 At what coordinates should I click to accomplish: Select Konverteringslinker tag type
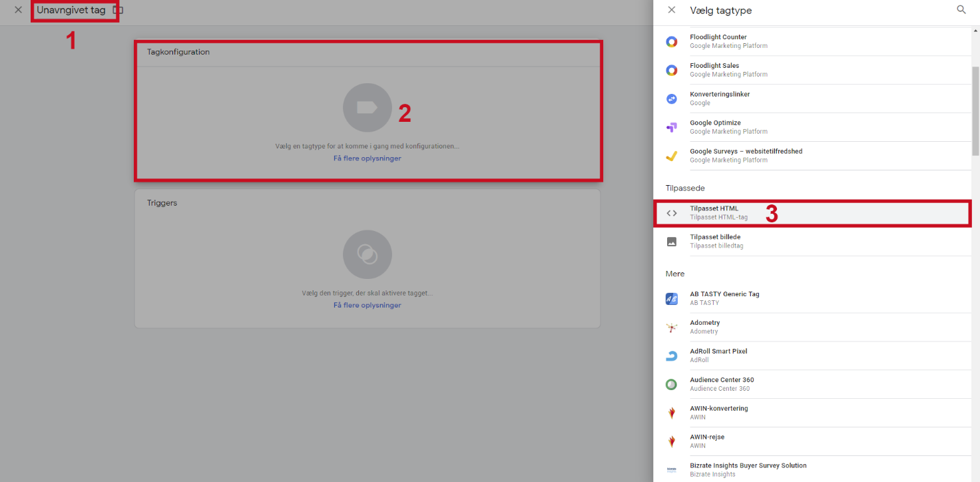719,99
